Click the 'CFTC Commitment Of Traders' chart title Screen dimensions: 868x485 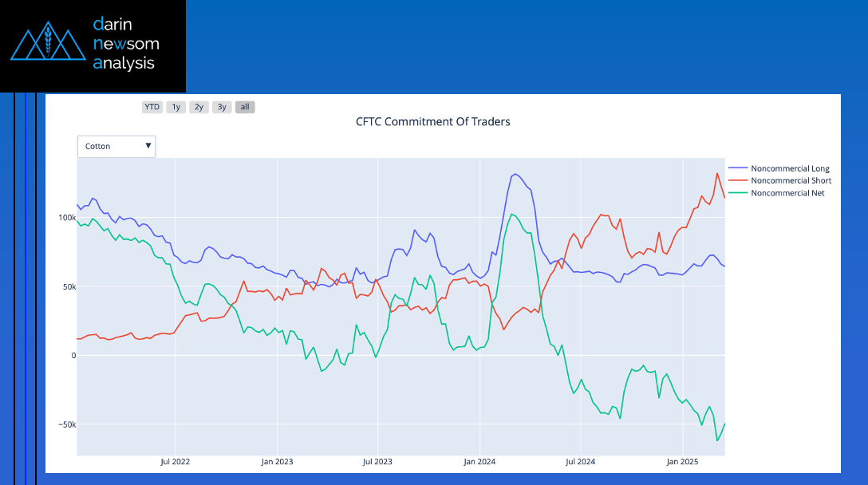click(432, 122)
